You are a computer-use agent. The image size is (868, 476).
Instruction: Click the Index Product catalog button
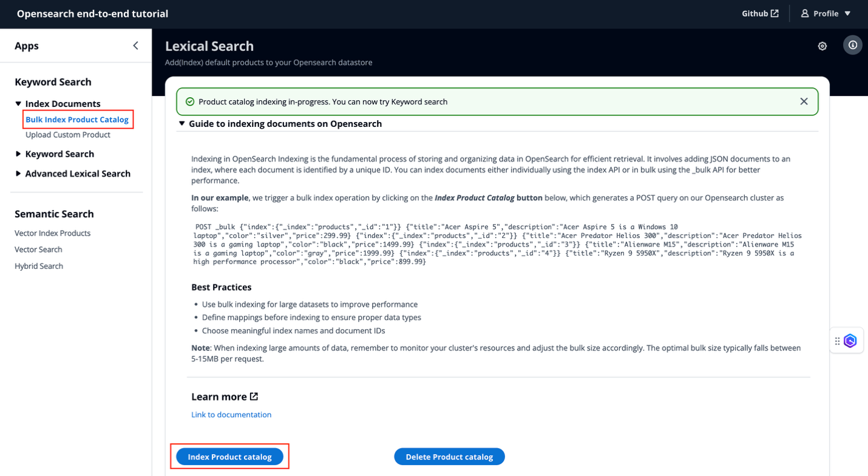[229, 456]
